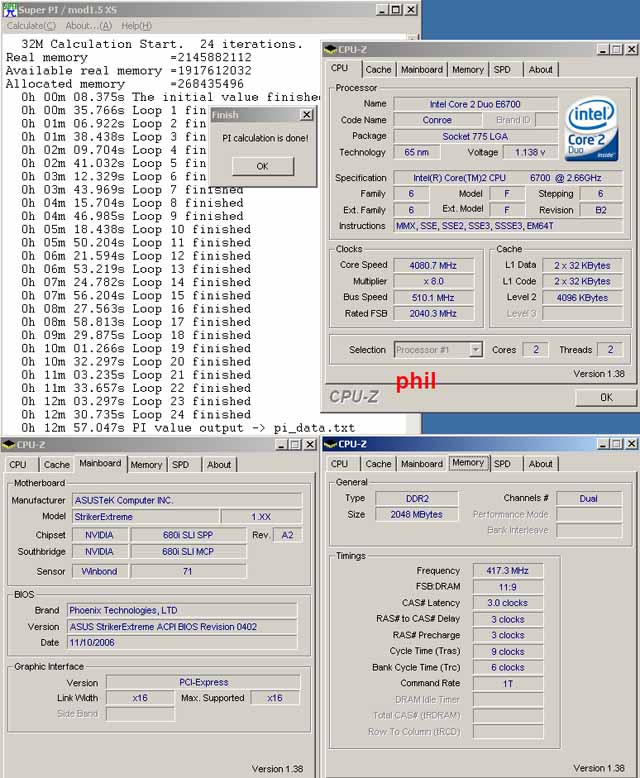Click the processor name Intel Core 2 Duo E6700
Screen dimensions: 640x778
tap(475, 104)
